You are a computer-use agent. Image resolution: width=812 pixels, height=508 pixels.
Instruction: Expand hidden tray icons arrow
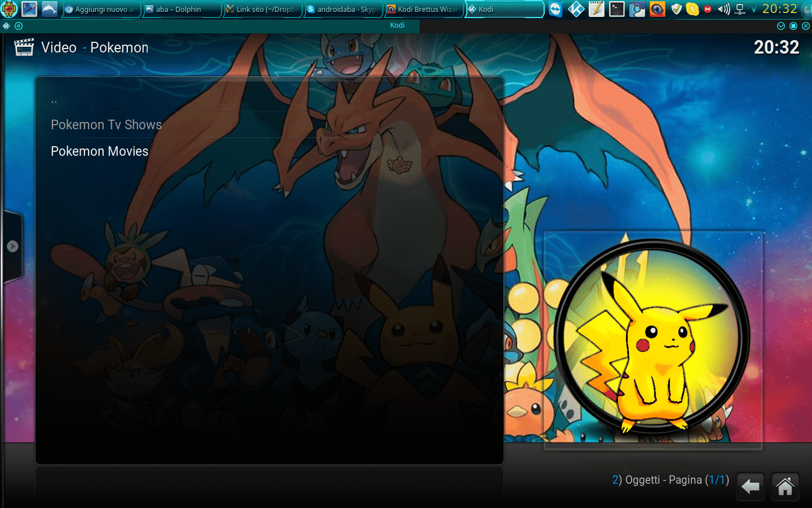(x=753, y=10)
